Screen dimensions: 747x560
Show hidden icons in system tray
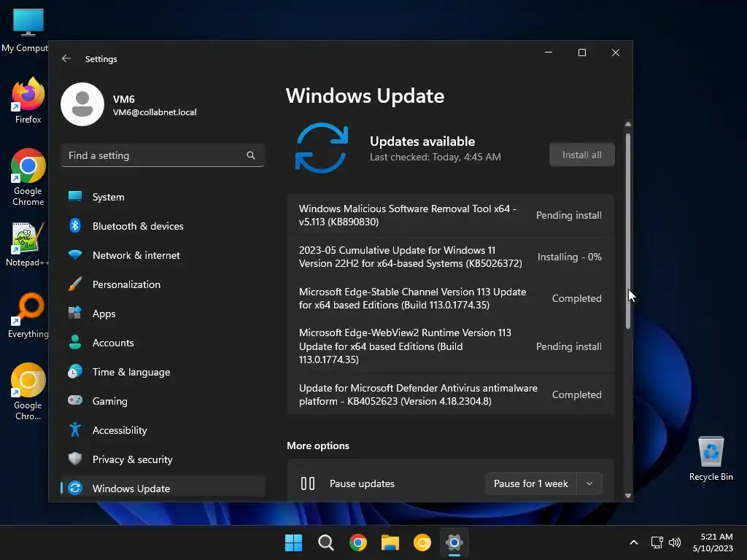634,542
